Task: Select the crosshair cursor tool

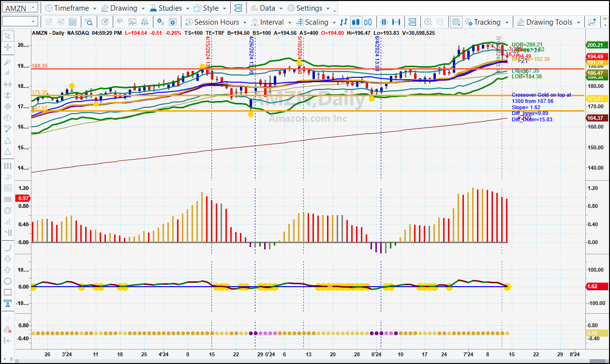Action: pyautogui.click(x=7, y=47)
